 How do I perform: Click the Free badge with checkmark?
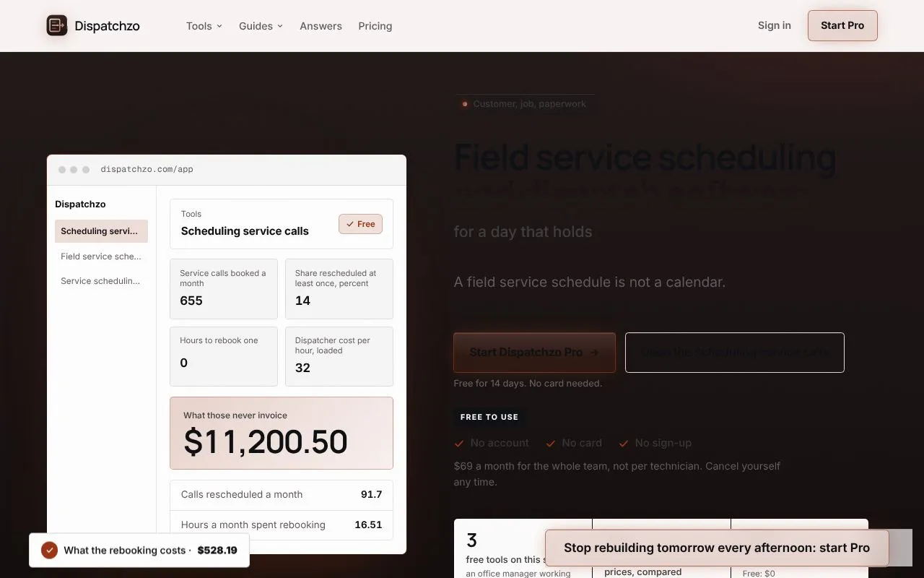361,224
